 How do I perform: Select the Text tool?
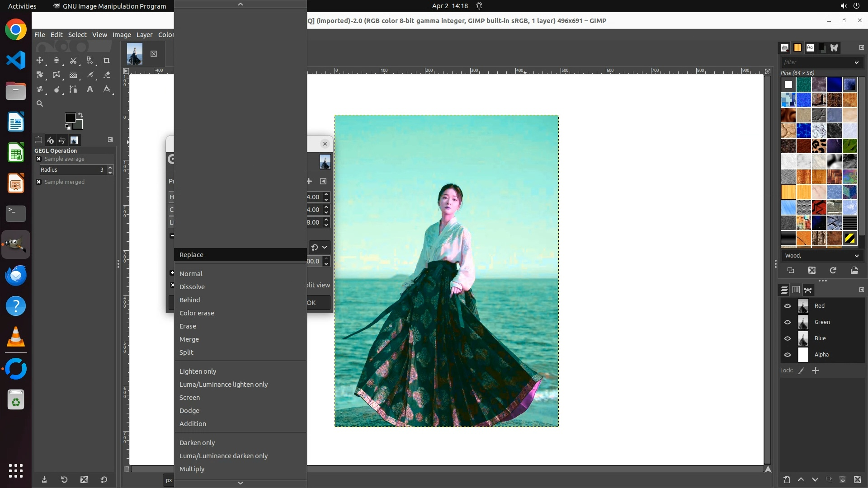coord(90,89)
